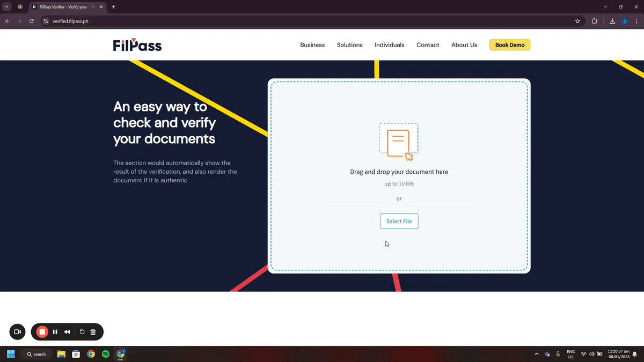Stop the screen recording
This screenshot has width=644, height=362.
pyautogui.click(x=42, y=332)
